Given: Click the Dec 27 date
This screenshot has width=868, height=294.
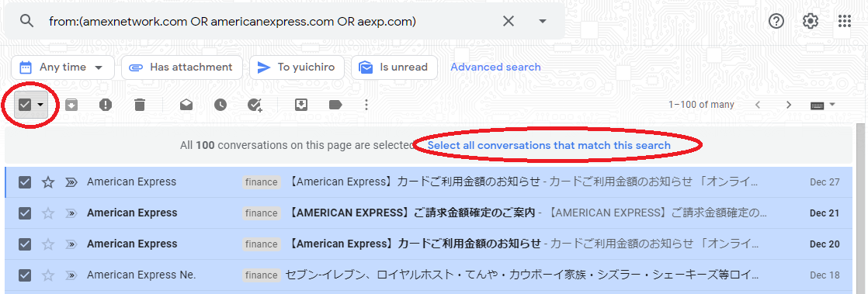Looking at the screenshot, I should pos(825,182).
